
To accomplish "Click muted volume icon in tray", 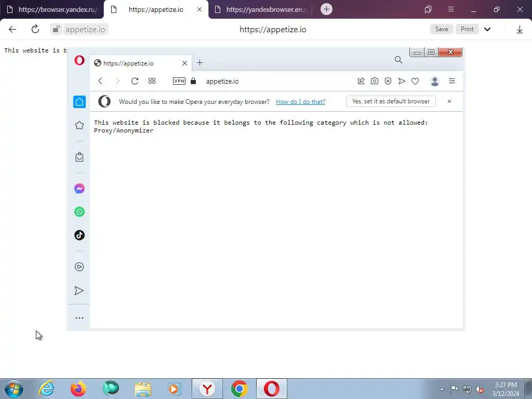I will (480, 389).
